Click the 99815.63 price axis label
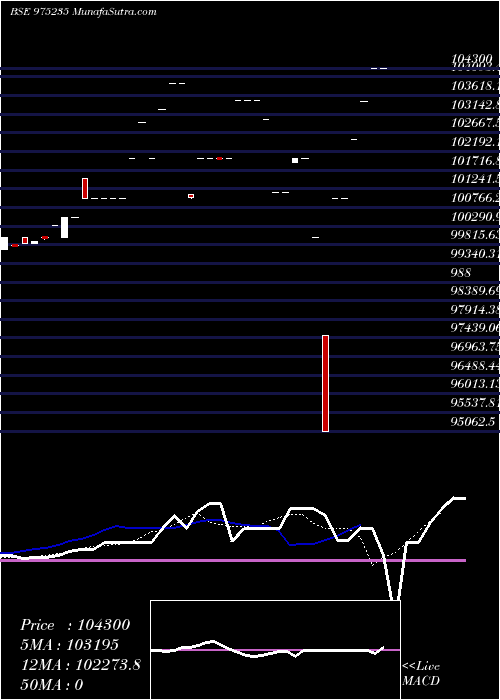 pos(475,235)
